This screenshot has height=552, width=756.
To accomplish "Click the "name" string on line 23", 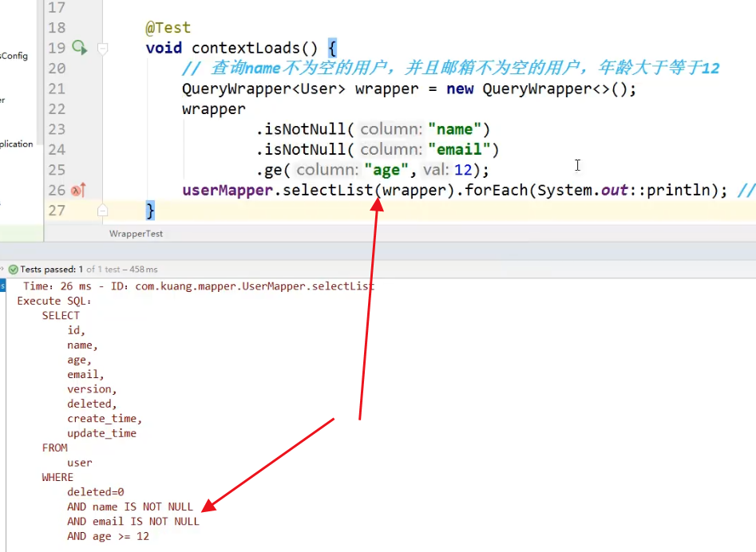I will pyautogui.click(x=455, y=129).
